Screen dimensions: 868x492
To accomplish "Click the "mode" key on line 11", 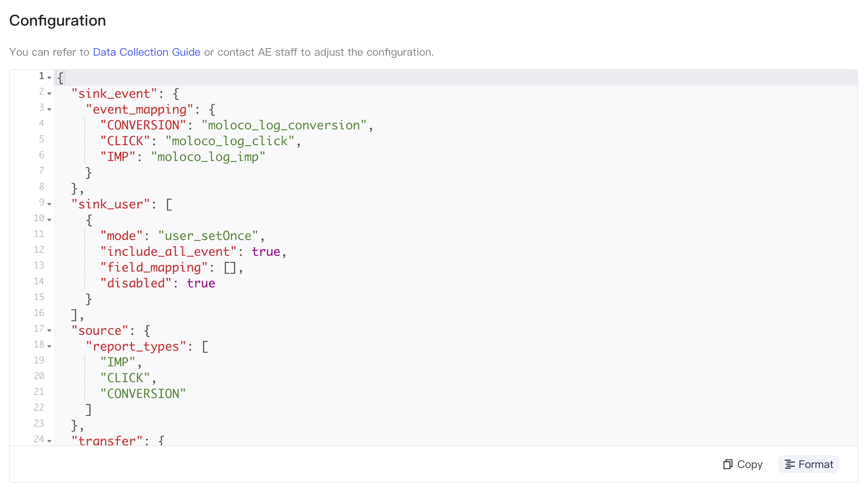I will 121,236.
